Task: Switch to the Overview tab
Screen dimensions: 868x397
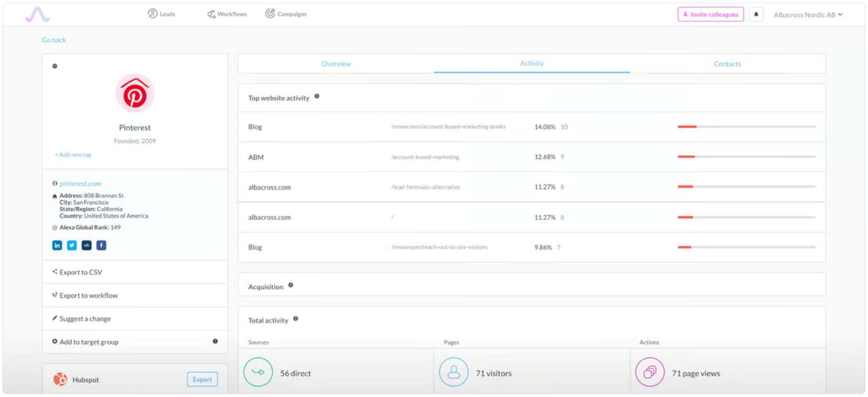Action: point(336,64)
